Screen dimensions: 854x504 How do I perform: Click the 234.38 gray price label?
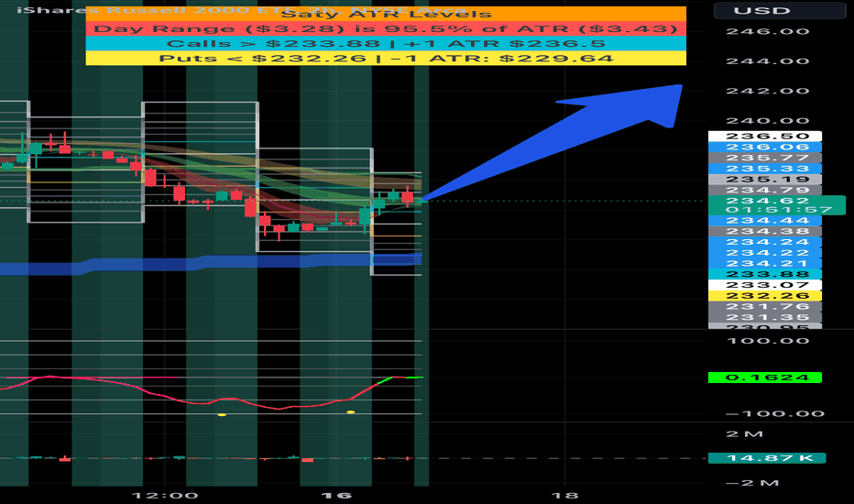[x=765, y=232]
